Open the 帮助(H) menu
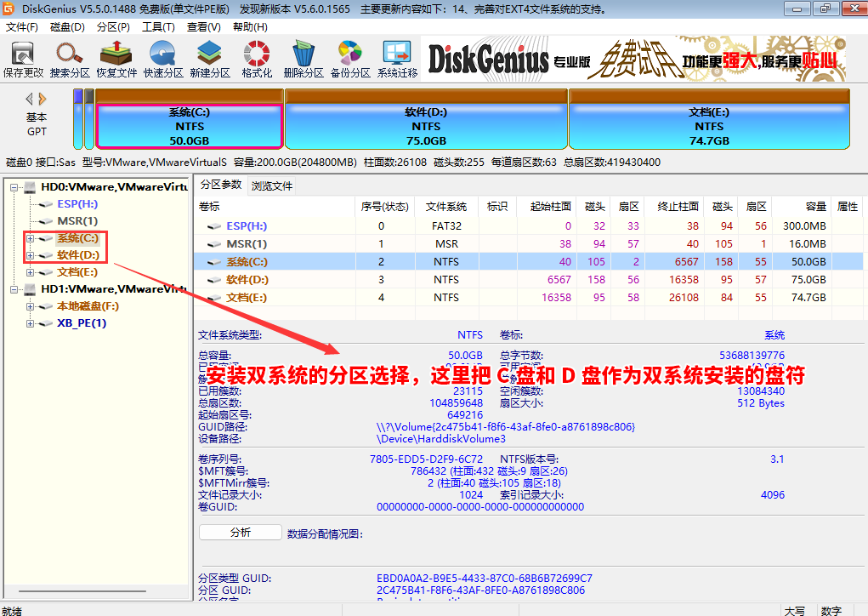The height and width of the screenshot is (616, 868). click(x=250, y=27)
